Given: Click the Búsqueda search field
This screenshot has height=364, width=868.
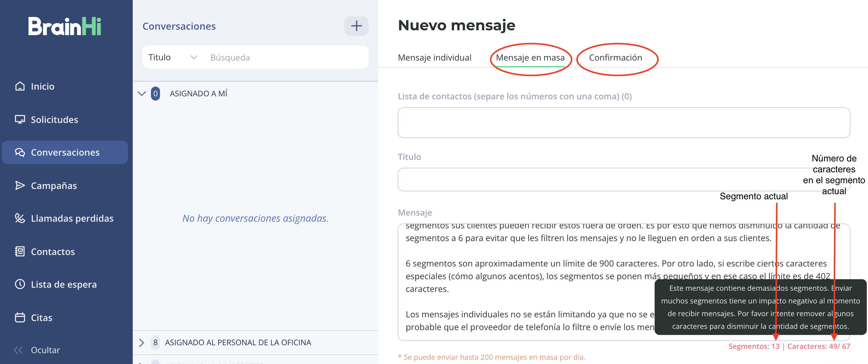Looking at the screenshot, I should pyautogui.click(x=286, y=58).
